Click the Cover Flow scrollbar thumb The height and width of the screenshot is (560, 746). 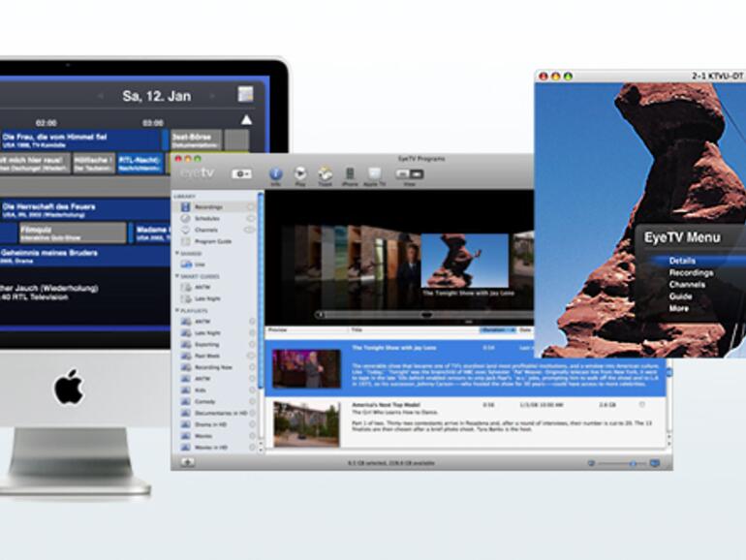(426, 315)
